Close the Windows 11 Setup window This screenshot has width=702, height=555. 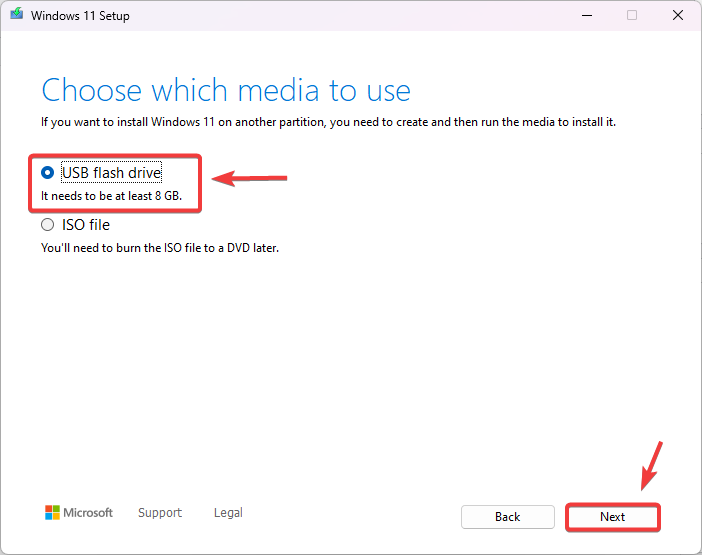point(678,15)
